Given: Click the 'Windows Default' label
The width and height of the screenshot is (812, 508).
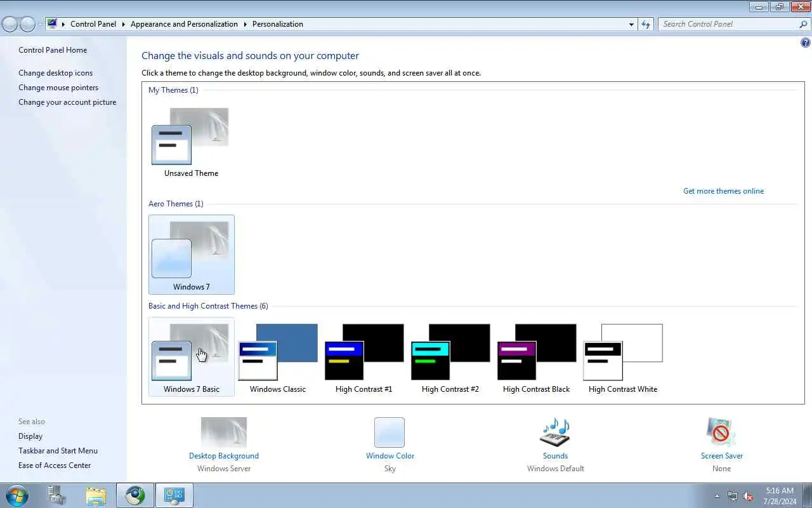Looking at the screenshot, I should 556,469.
